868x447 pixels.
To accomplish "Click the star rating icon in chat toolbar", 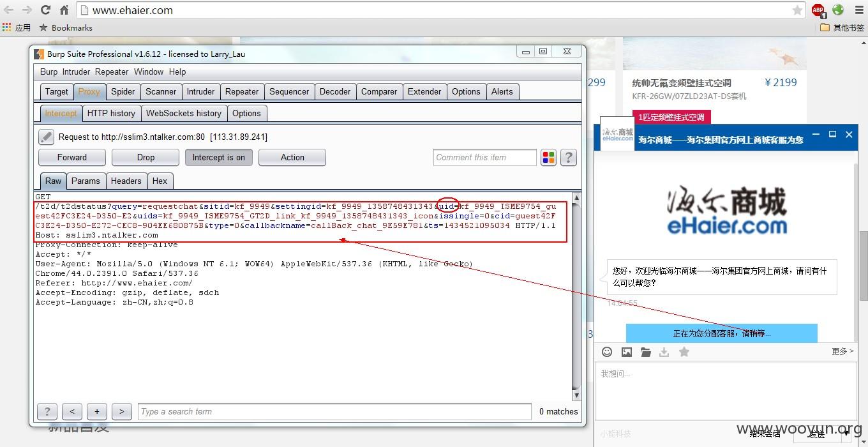I will 684,352.
